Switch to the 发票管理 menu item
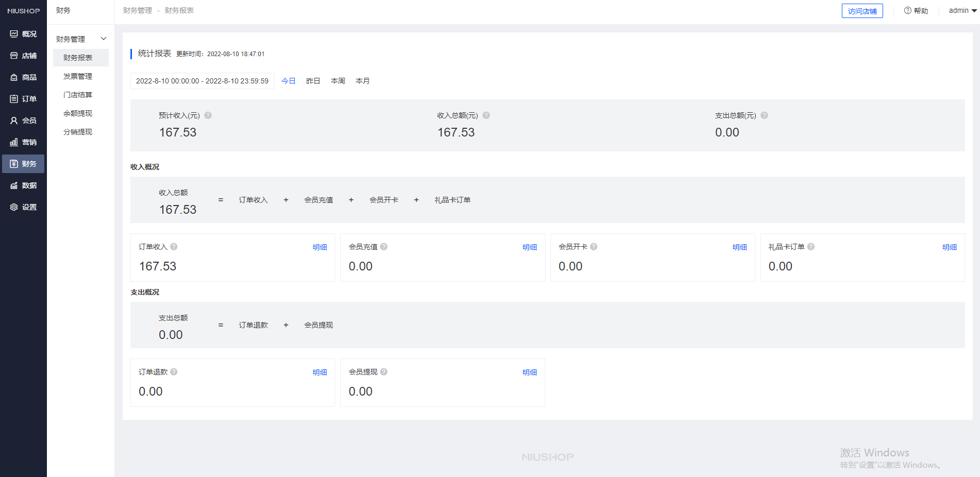This screenshot has height=477, width=980. [x=77, y=76]
